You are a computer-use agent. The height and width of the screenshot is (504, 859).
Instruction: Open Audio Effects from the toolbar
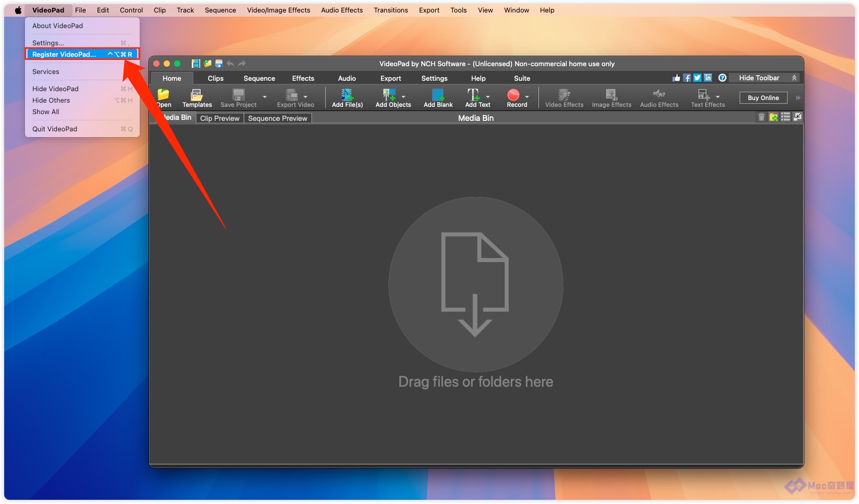point(659,98)
